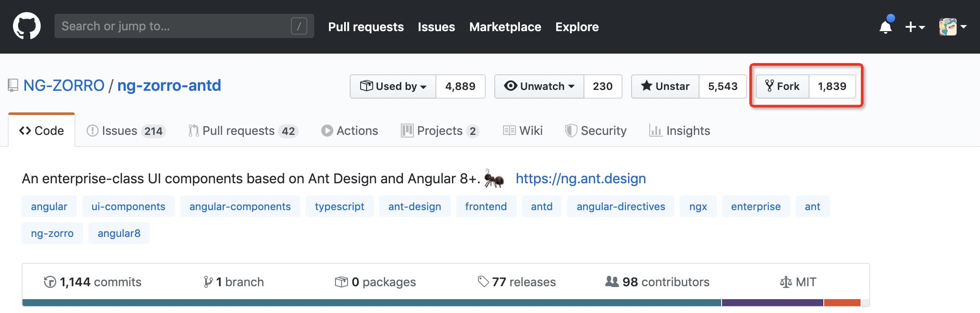The image size is (980, 313).
Task: Open the NG-ZORRO organization link
Action: pyautogui.click(x=64, y=86)
